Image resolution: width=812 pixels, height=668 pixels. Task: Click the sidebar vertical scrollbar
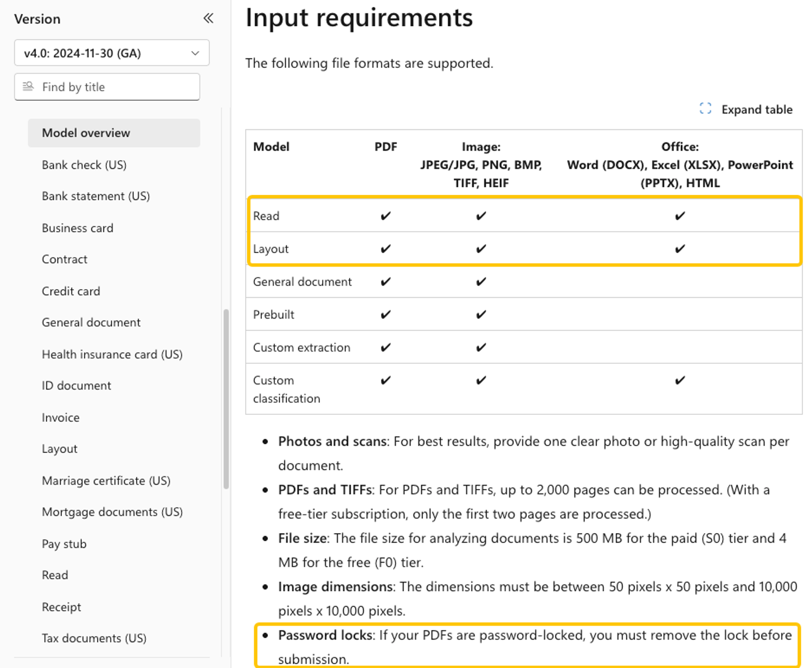[226, 399]
